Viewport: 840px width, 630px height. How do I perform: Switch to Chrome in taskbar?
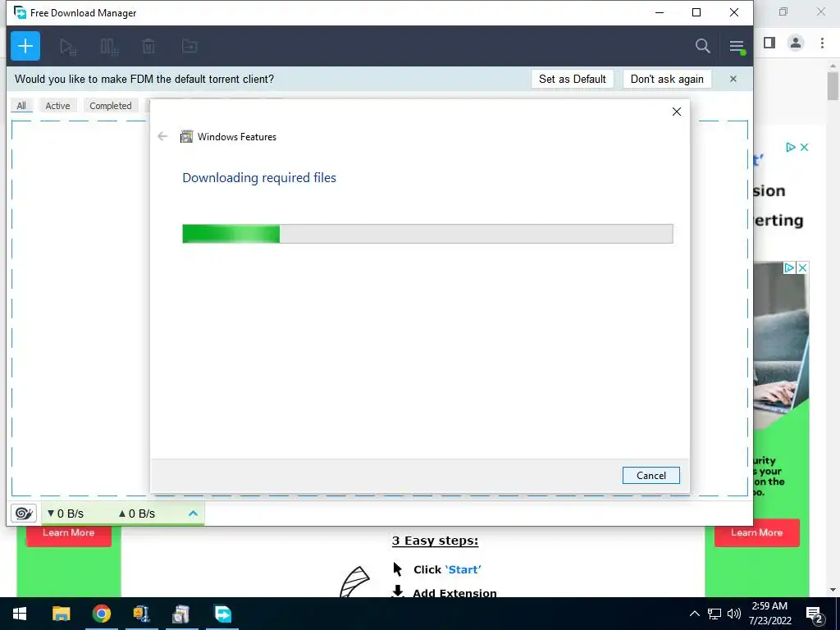point(101,614)
